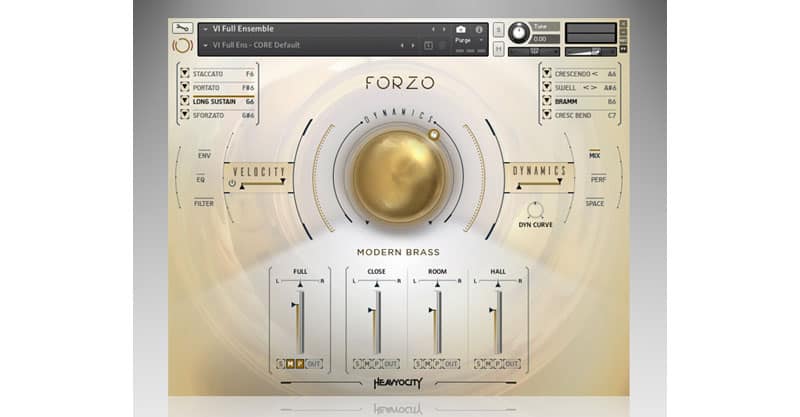Click the camera snapshot icon
This screenshot has height=417, width=800.
(461, 30)
